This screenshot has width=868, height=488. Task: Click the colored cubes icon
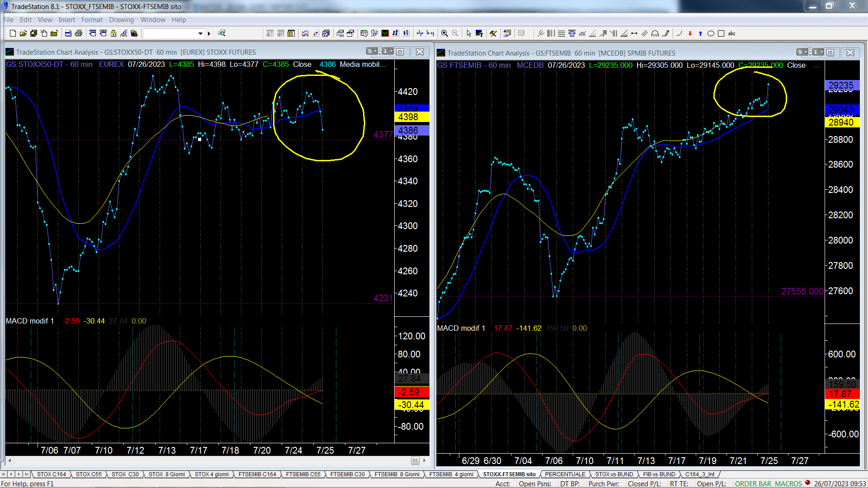click(134, 33)
